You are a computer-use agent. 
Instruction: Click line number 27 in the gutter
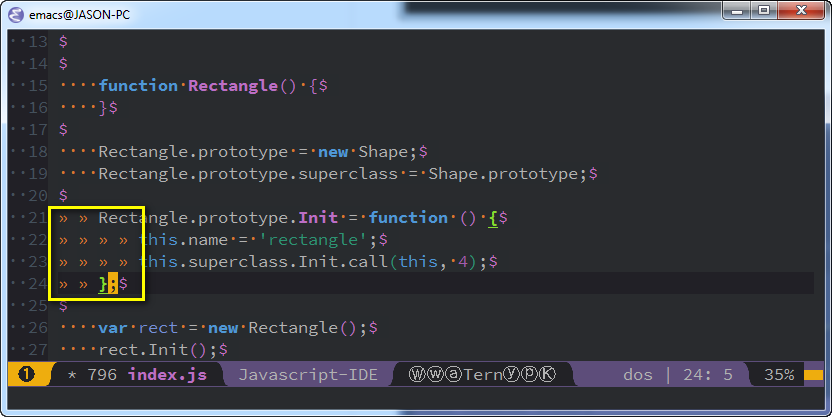(38, 350)
